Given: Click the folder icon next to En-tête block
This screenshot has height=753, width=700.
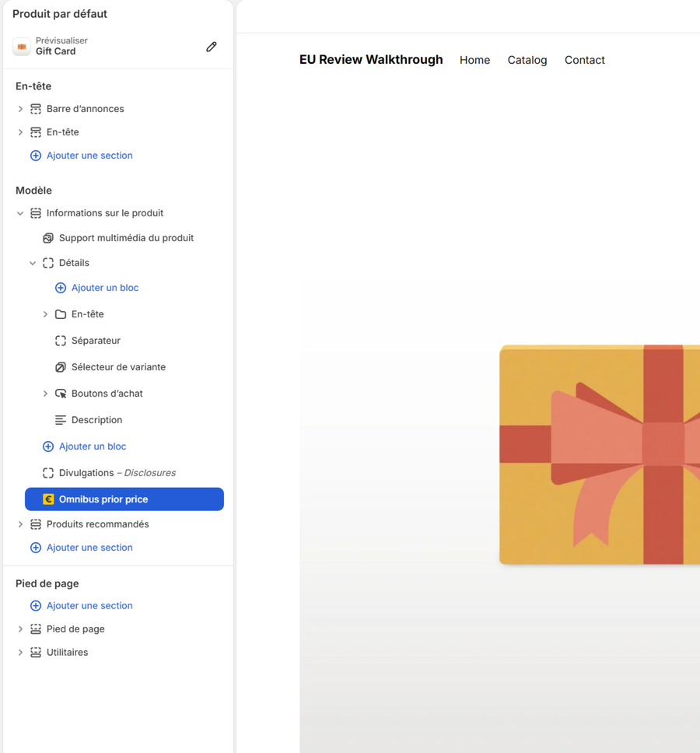Looking at the screenshot, I should point(61,314).
